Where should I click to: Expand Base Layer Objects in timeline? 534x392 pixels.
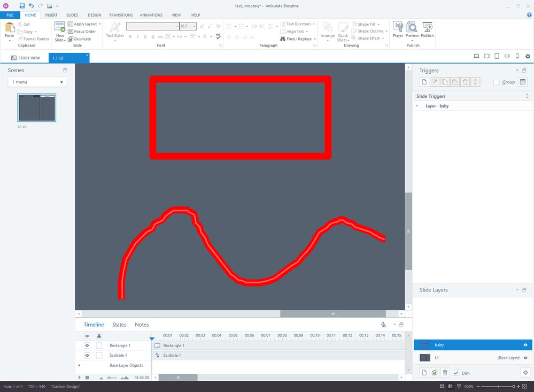[79, 365]
